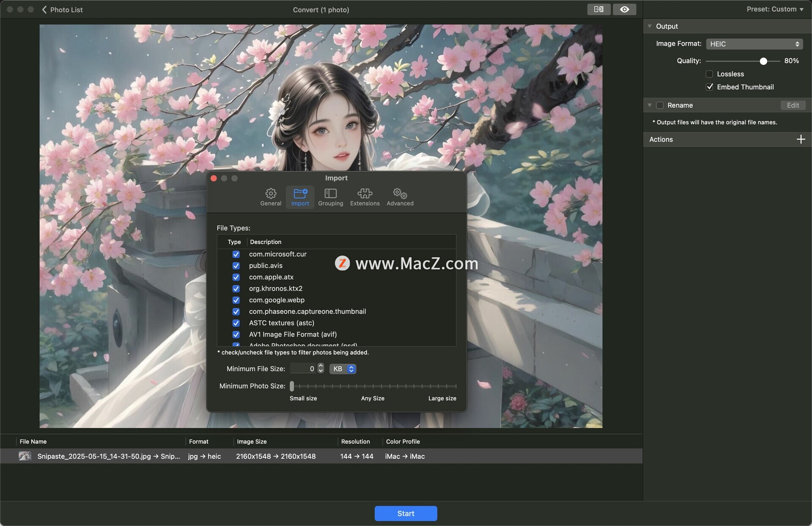812x526 pixels.
Task: Click the 144 → 144 resolution cell
Action: tap(357, 456)
